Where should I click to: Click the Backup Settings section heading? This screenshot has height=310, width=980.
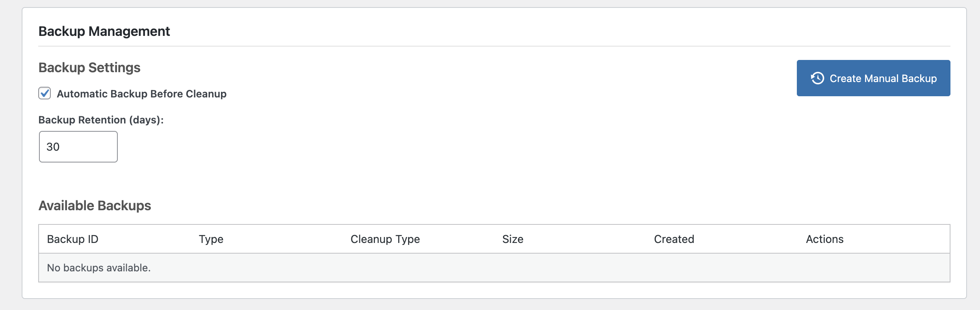[x=89, y=67]
